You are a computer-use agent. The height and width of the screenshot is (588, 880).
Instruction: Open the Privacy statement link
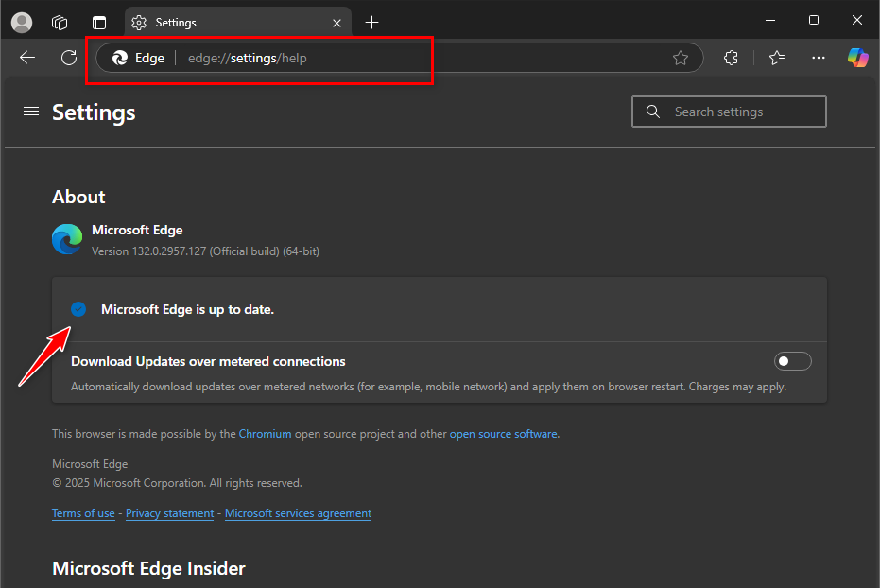pos(169,513)
